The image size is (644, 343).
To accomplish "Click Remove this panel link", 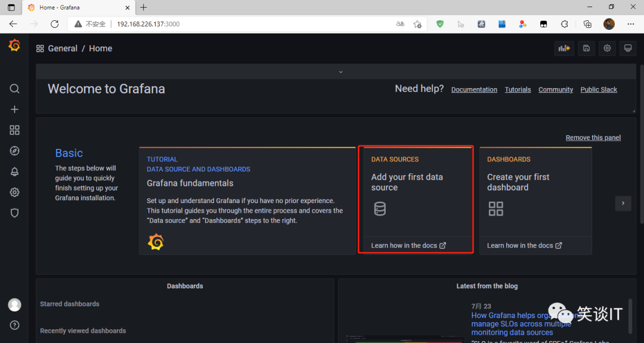I will (x=593, y=138).
